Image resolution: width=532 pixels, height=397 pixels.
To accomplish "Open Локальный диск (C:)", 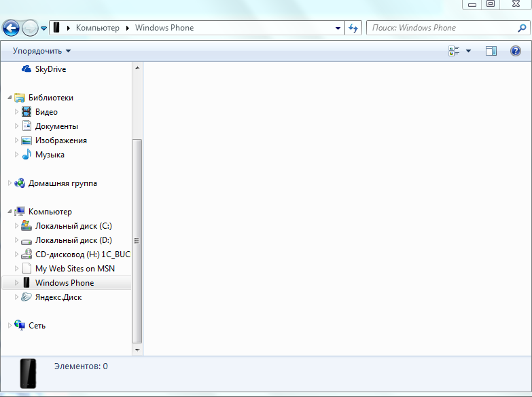I will click(x=73, y=226).
